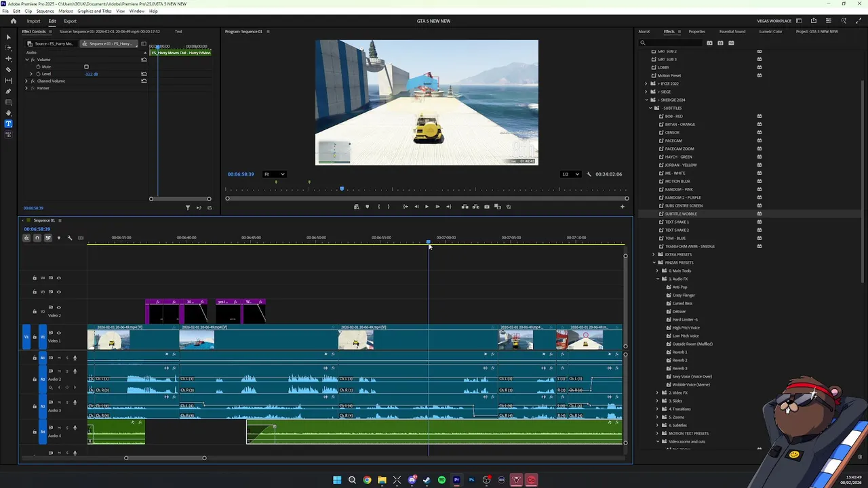Select the Slip tool

coord(8,80)
